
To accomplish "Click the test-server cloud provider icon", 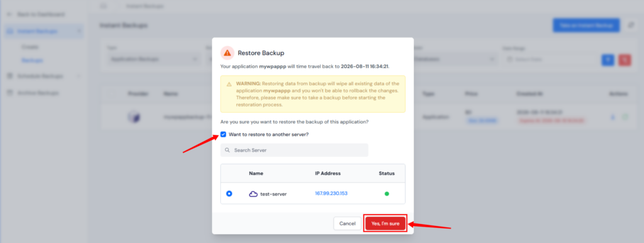I will 253,194.
